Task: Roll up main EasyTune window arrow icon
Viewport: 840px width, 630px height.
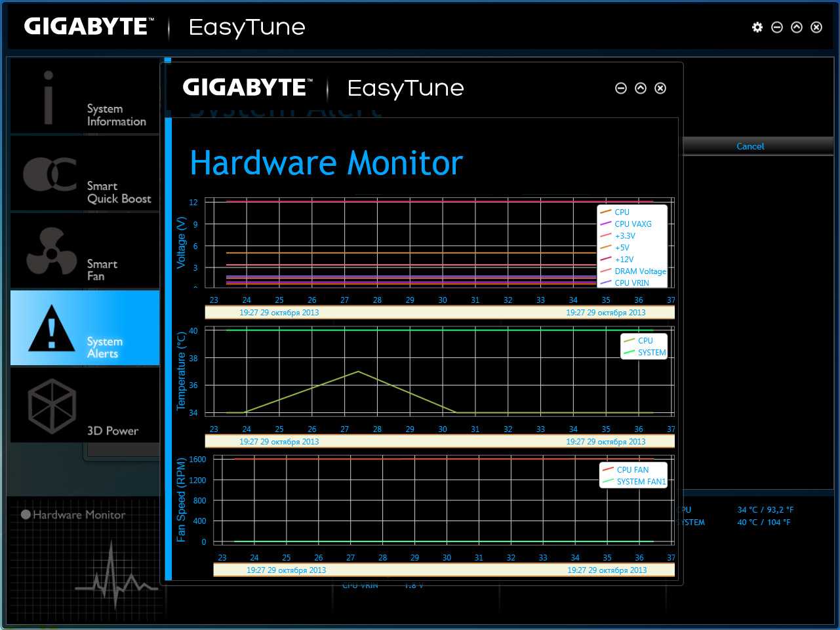Action: pyautogui.click(x=797, y=27)
